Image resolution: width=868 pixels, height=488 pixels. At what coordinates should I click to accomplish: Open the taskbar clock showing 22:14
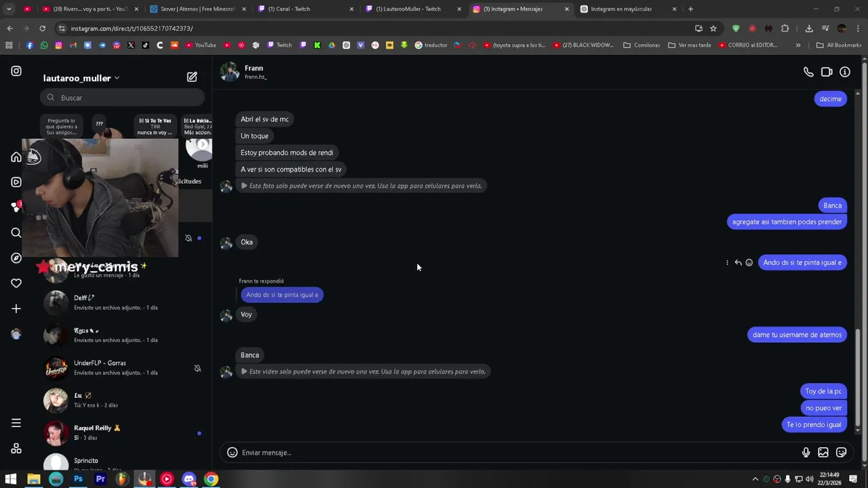pos(829,479)
